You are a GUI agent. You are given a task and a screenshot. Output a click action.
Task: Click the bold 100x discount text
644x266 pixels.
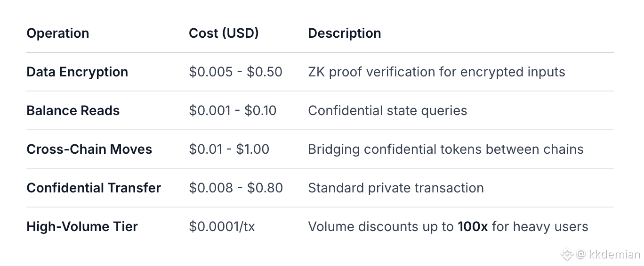473,227
